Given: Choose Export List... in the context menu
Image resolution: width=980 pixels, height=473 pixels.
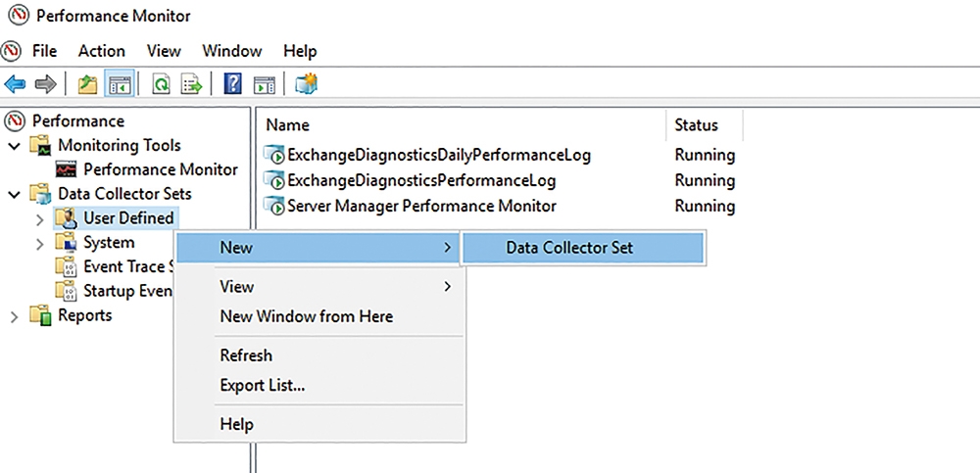Looking at the screenshot, I should click(x=318, y=386).
